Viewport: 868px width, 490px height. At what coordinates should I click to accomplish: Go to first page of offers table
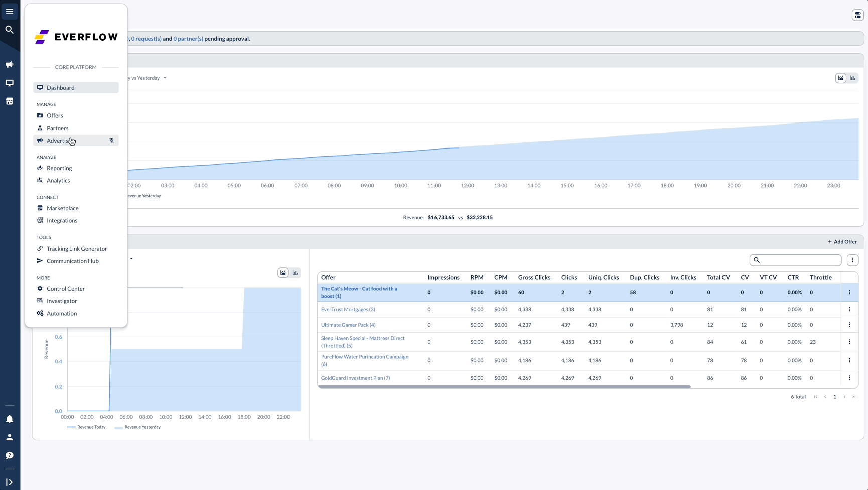(x=816, y=397)
